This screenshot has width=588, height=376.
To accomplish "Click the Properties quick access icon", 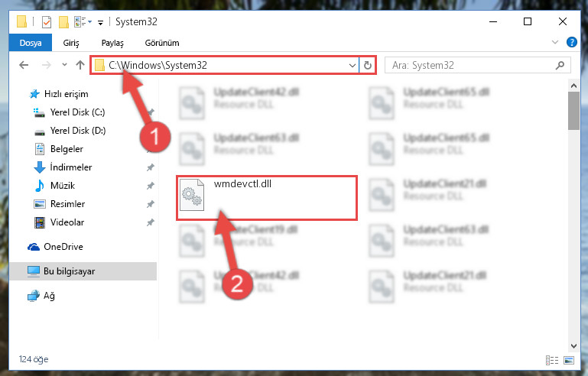I will coord(47,22).
